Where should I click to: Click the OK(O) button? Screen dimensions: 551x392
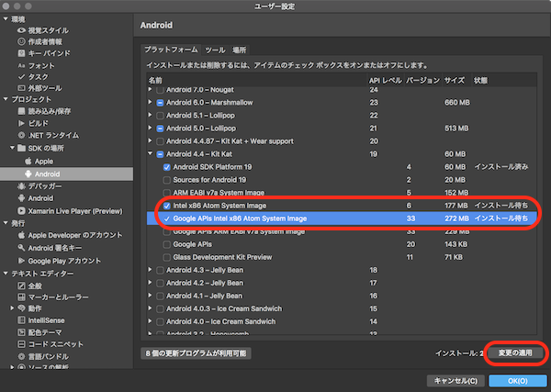point(518,381)
